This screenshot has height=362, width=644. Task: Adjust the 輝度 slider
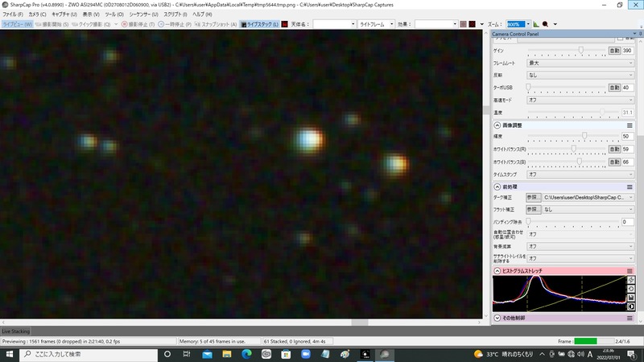pos(584,136)
